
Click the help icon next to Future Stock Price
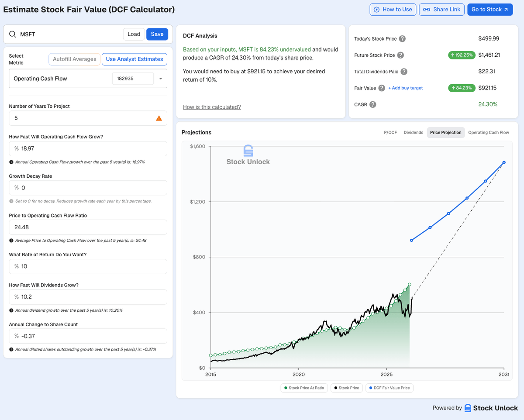[x=400, y=55]
